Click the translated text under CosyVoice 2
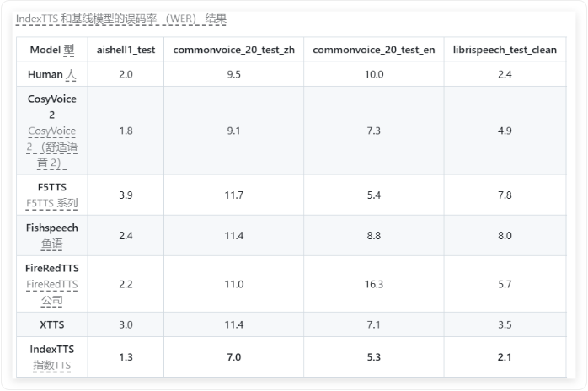 pos(52,147)
